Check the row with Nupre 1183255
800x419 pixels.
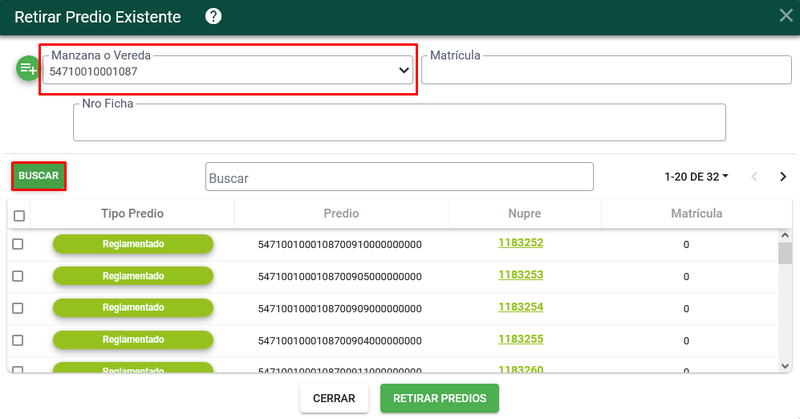[x=18, y=340]
